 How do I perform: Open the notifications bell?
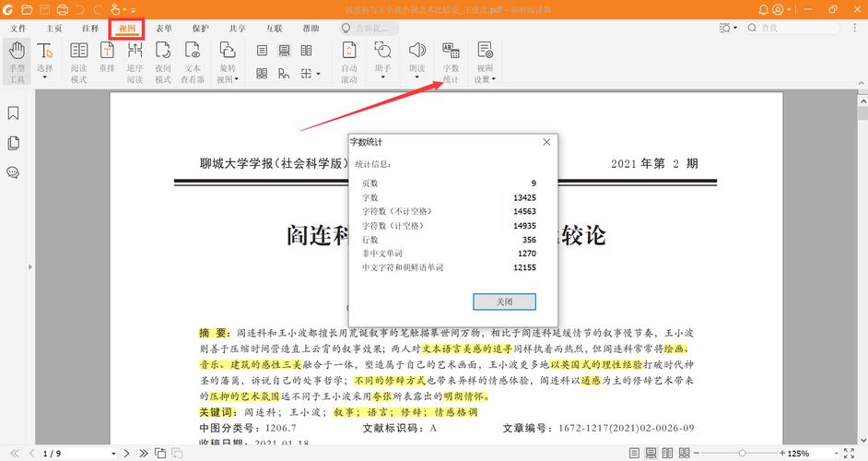(x=763, y=9)
